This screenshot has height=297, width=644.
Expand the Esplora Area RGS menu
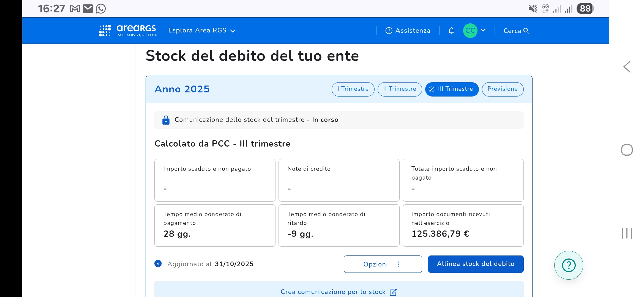point(202,31)
